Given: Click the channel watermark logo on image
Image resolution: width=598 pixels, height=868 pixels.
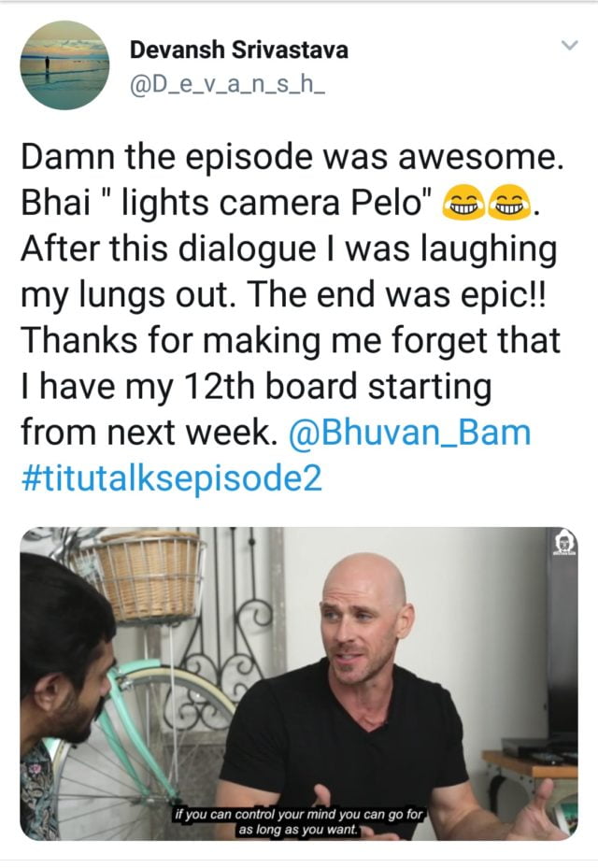Looking at the screenshot, I should (x=563, y=543).
